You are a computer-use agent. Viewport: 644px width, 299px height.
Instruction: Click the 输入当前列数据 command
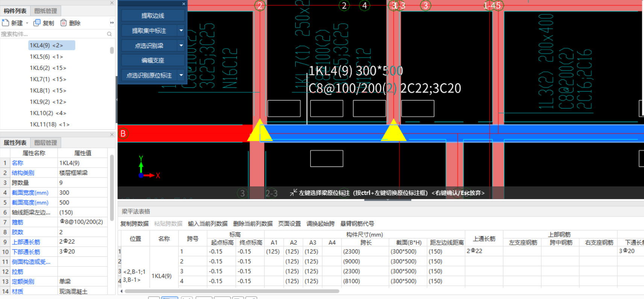click(x=208, y=224)
